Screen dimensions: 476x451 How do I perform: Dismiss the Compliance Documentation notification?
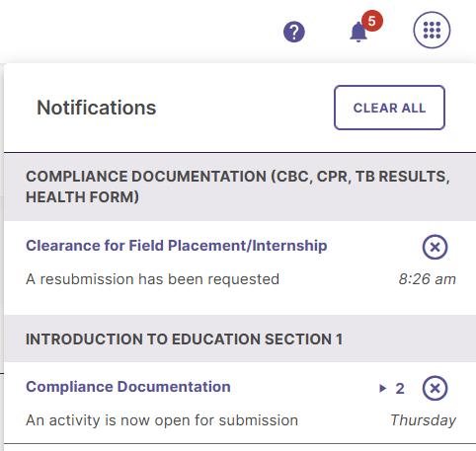435,388
